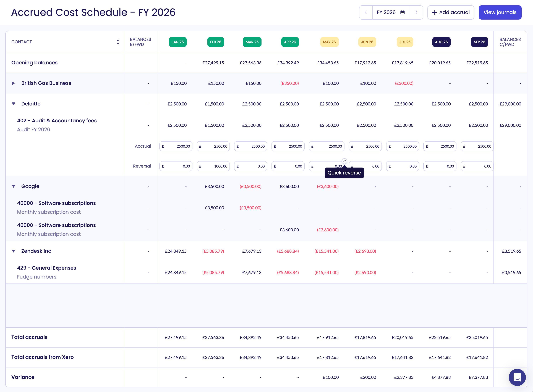
Task: Click Google February value £3,500.00
Action: (x=214, y=187)
